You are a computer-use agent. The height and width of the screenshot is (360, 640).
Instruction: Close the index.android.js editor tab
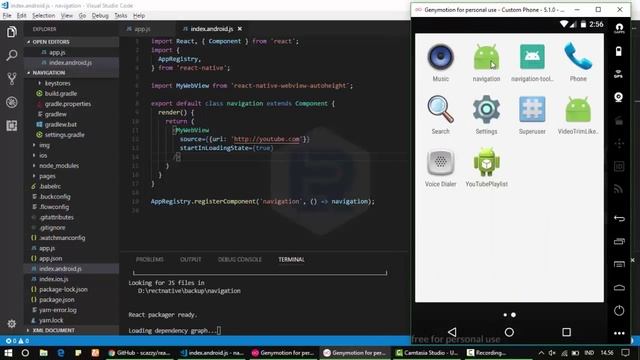click(240, 29)
